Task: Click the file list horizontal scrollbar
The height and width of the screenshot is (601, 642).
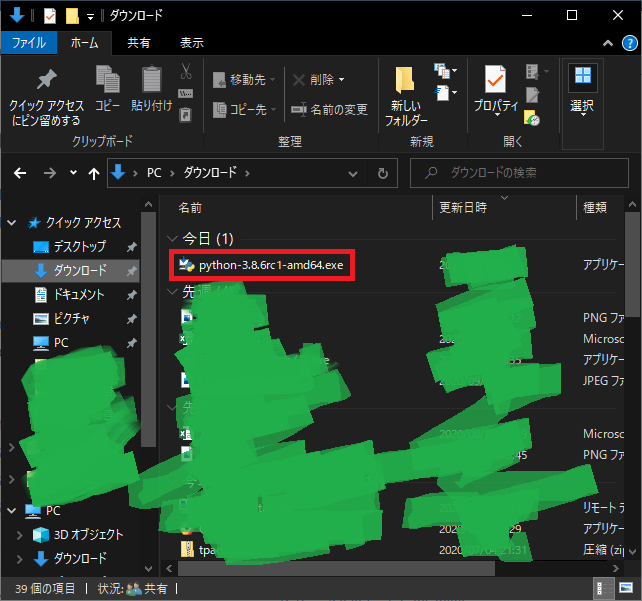Action: pyautogui.click(x=336, y=568)
